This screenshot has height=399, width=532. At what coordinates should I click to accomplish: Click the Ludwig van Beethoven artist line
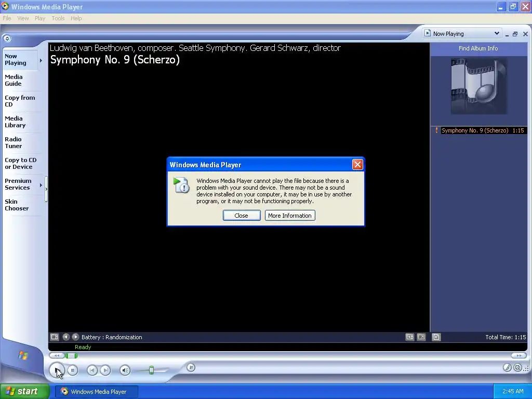195,48
